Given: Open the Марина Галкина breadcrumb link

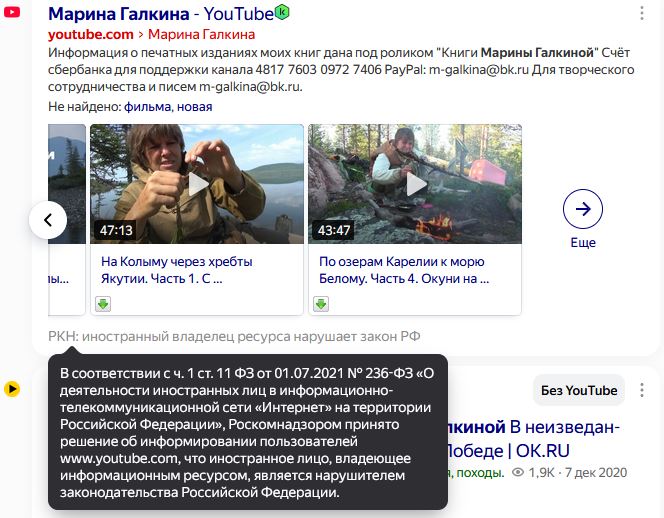Looking at the screenshot, I should pyautogui.click(x=201, y=34).
